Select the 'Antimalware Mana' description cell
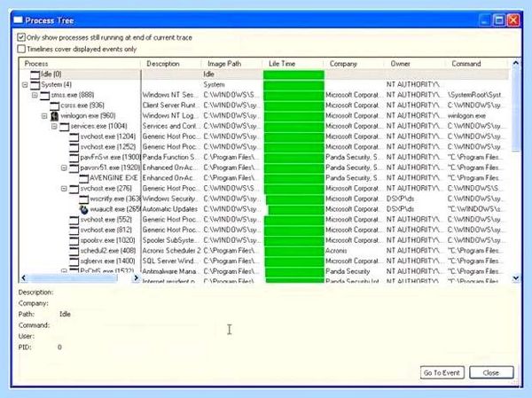Viewport: 532px width, 398px height. click(x=169, y=271)
